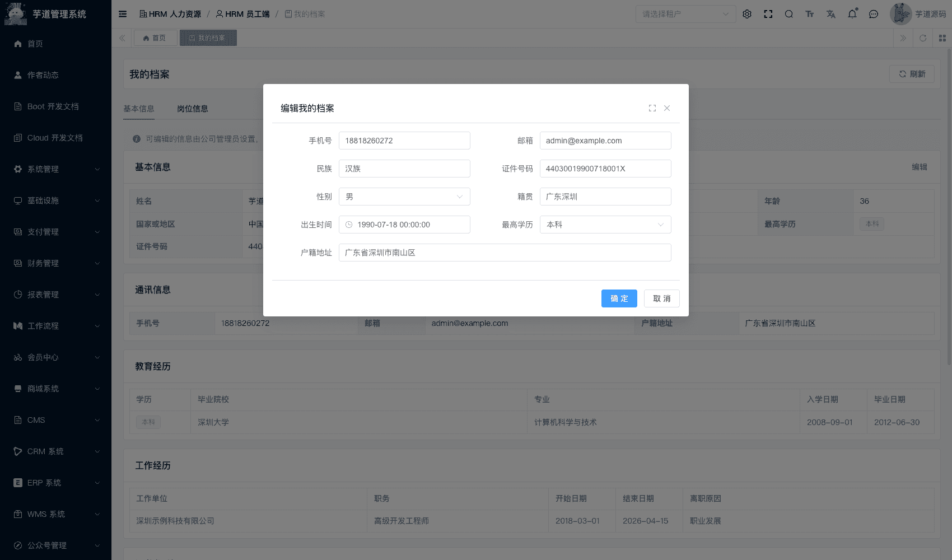Expand 基础设施 sidebar menu
952x560 pixels.
tap(56, 200)
